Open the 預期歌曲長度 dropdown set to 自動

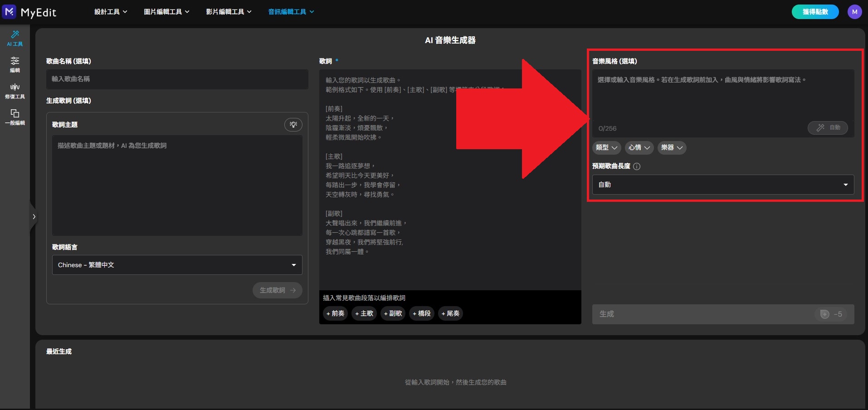click(723, 185)
